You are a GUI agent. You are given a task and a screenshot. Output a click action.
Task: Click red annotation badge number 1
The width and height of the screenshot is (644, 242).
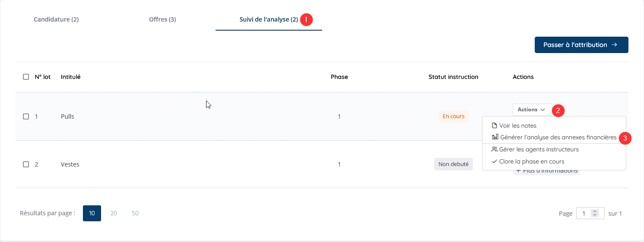click(306, 19)
